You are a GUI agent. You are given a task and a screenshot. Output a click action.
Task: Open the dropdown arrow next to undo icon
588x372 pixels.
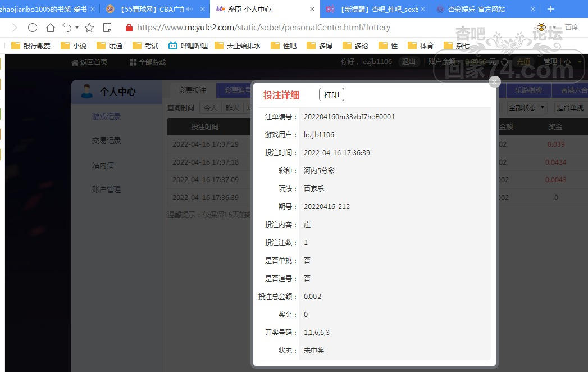point(77,28)
